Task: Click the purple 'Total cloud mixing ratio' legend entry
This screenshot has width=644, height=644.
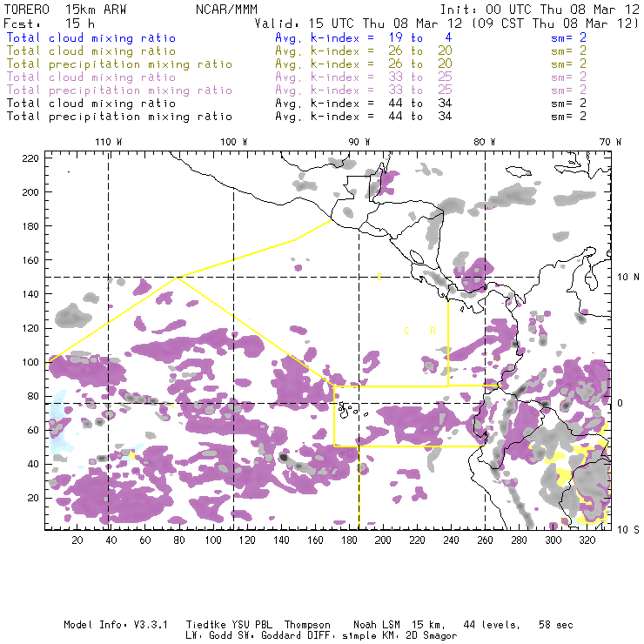Action: (91, 77)
